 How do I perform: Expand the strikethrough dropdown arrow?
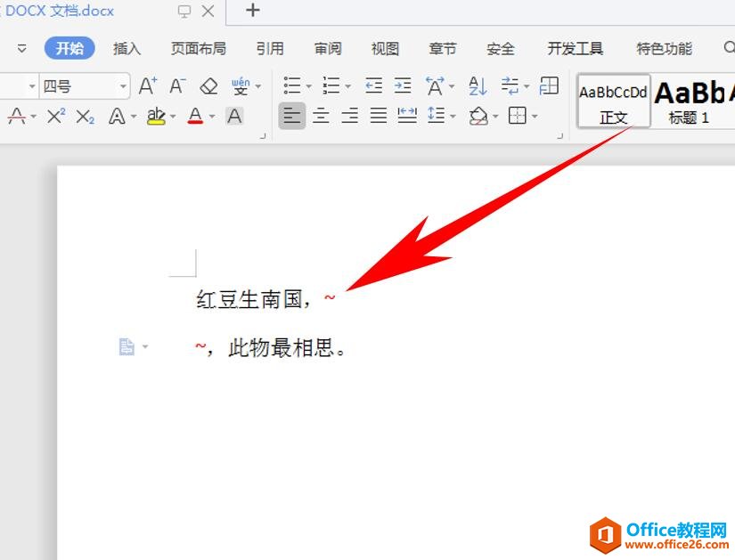(x=33, y=117)
